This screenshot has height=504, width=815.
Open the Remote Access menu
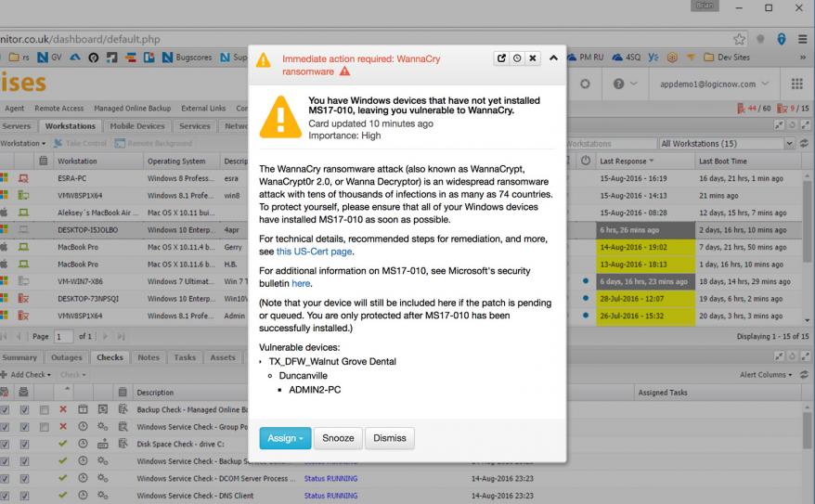click(x=59, y=108)
